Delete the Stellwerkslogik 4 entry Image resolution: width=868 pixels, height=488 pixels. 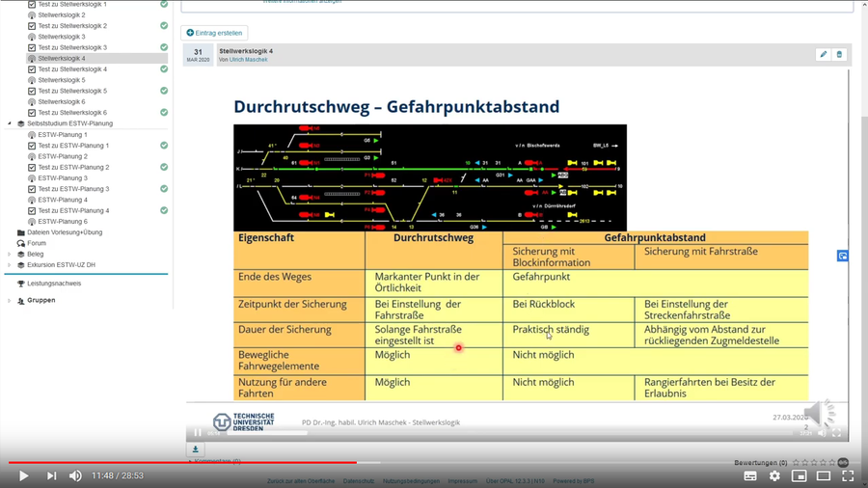[x=839, y=54]
